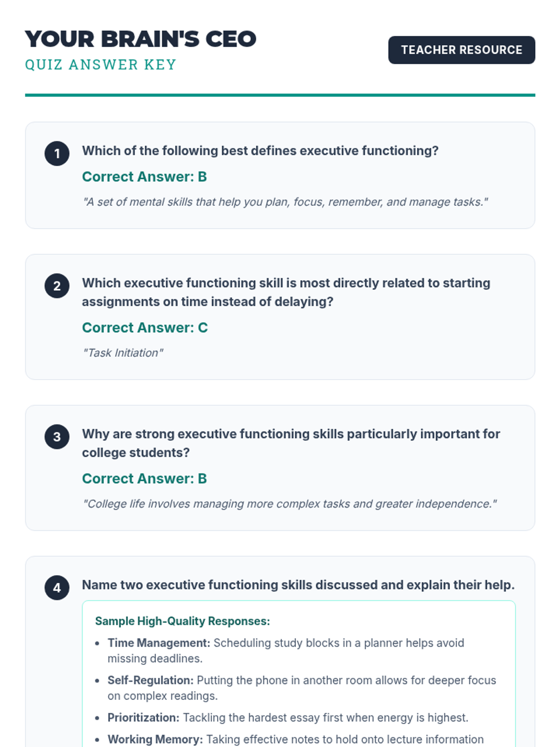Click the Time Management bullet item

[x=286, y=650]
